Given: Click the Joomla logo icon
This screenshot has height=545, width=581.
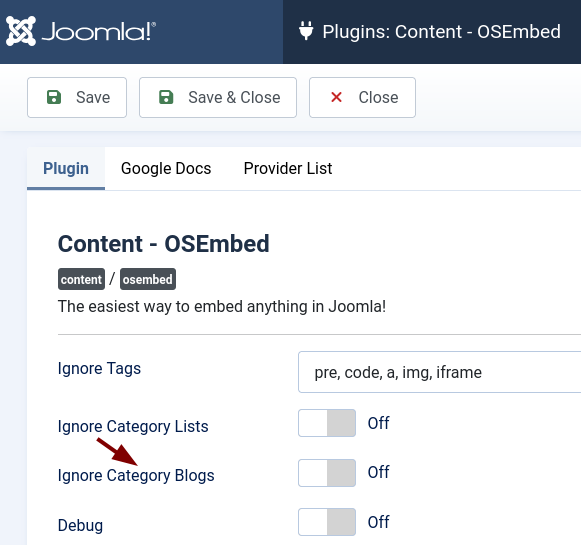Looking at the screenshot, I should point(21,31).
